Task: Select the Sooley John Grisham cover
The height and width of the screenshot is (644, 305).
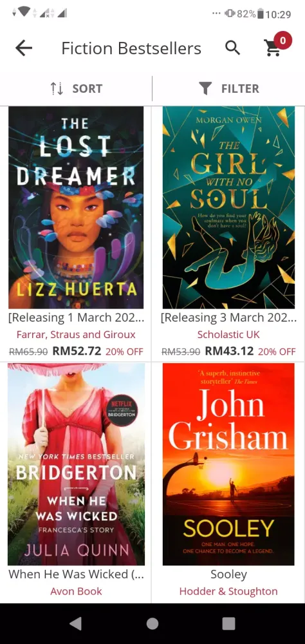Action: click(x=228, y=464)
